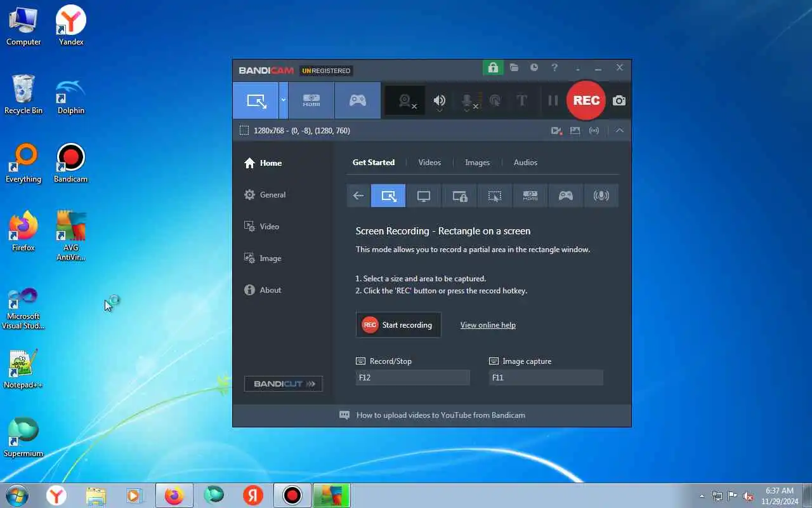The width and height of the screenshot is (812, 508).
Task: Click the back arrow in mode row
Action: [x=358, y=196]
